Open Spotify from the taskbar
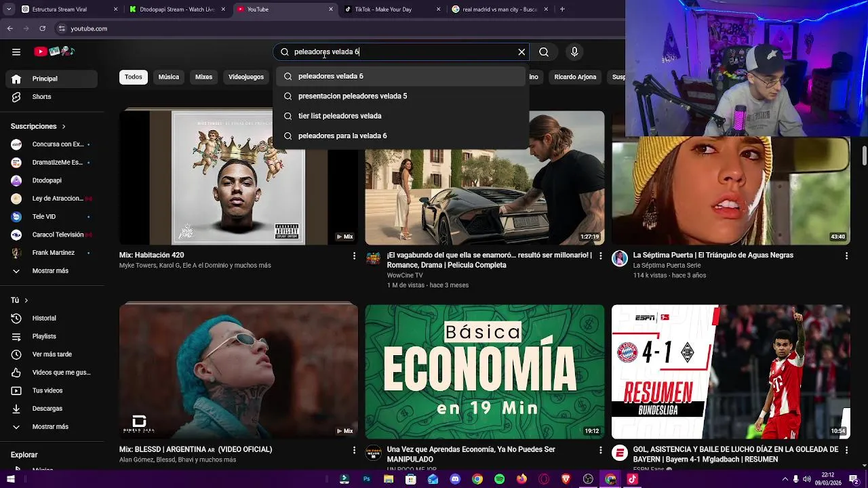Screen dimensions: 868x488 click(x=500, y=479)
